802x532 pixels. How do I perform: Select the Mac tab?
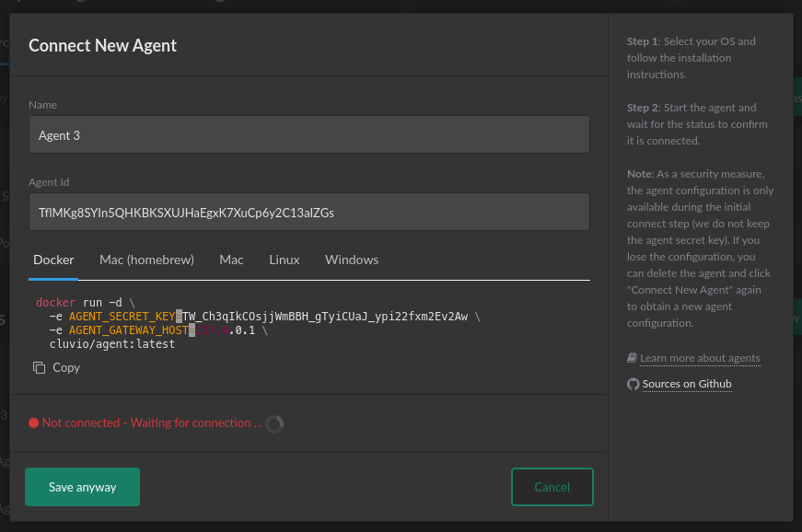[x=231, y=260]
